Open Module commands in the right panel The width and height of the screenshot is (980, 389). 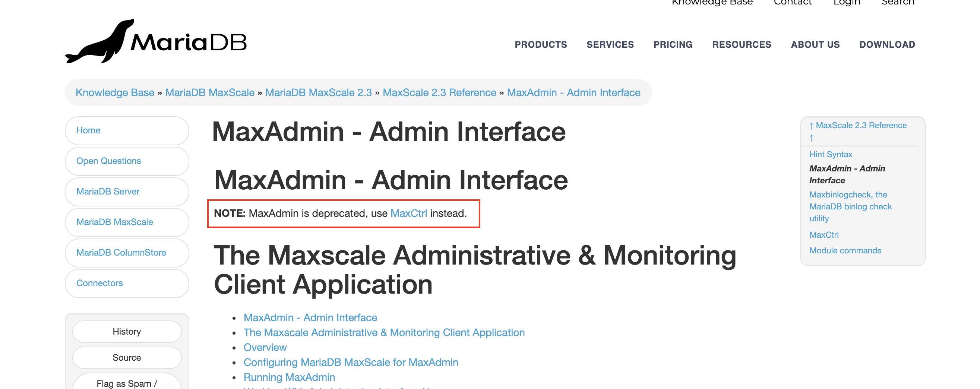click(845, 251)
